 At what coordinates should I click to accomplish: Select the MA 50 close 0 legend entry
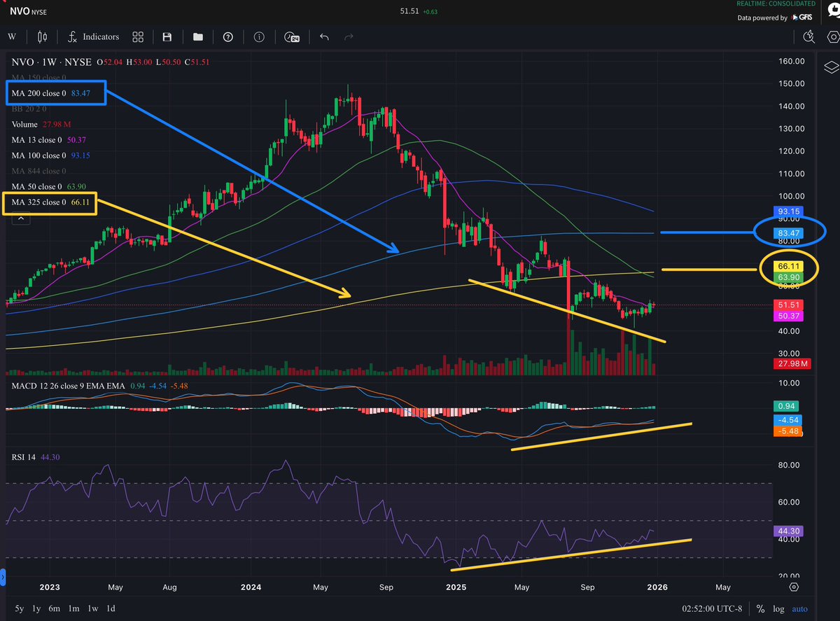(x=48, y=186)
